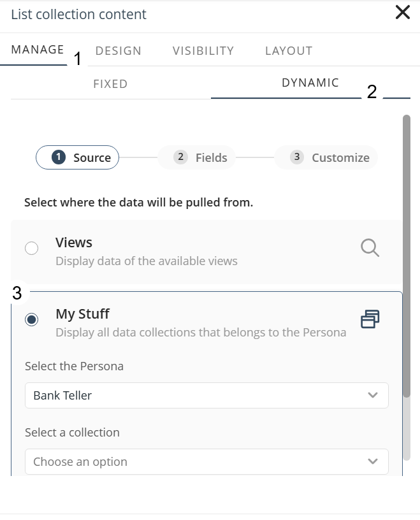
Task: Select the DYNAMIC sub-tab
Action: 310,82
